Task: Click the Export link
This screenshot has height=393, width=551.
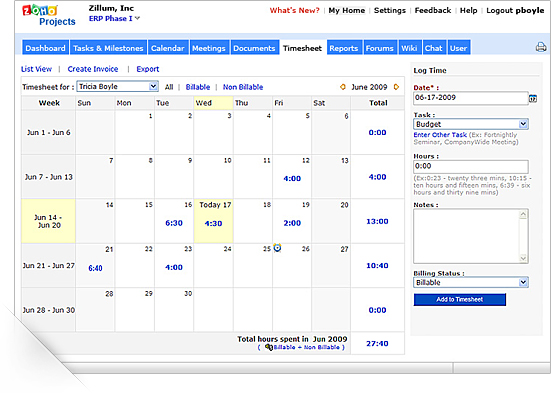Action: tap(148, 69)
